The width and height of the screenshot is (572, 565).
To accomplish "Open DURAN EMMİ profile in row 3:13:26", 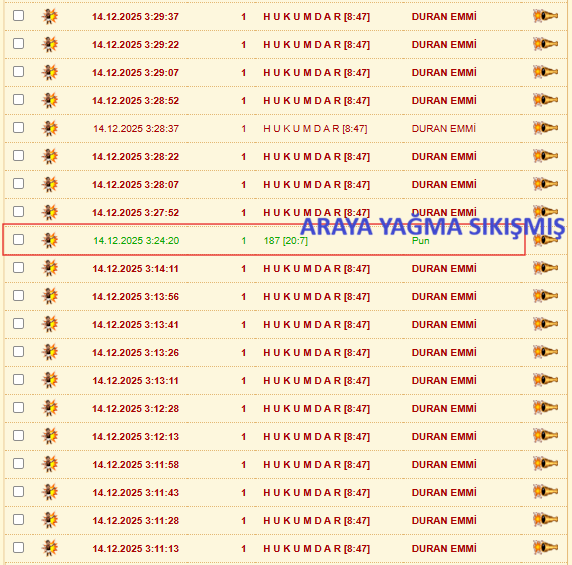I will (444, 352).
